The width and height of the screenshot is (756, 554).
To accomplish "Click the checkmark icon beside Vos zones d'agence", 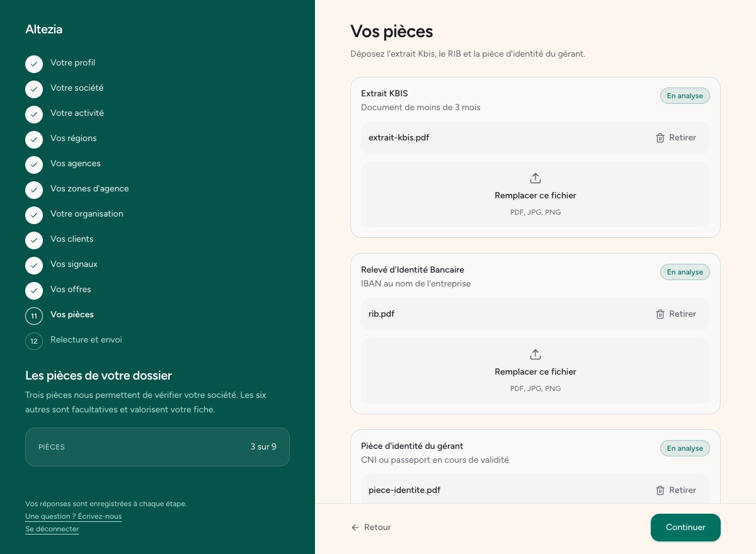I will [34, 190].
